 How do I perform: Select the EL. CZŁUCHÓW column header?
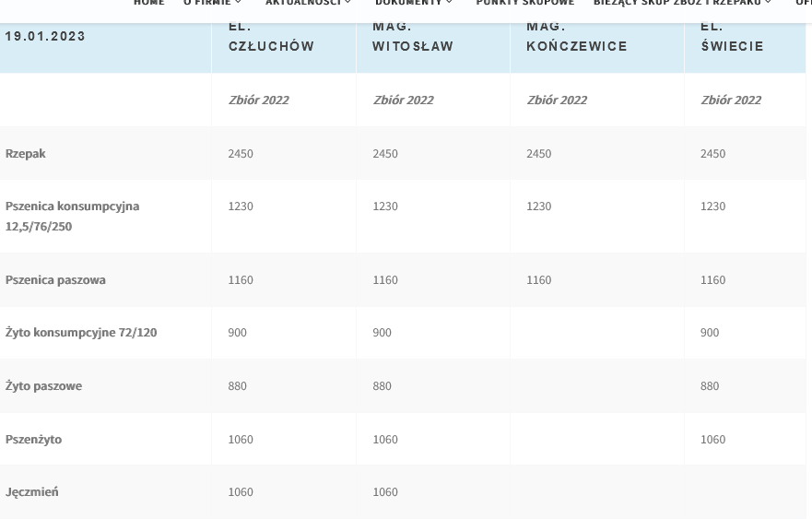pyautogui.click(x=271, y=37)
